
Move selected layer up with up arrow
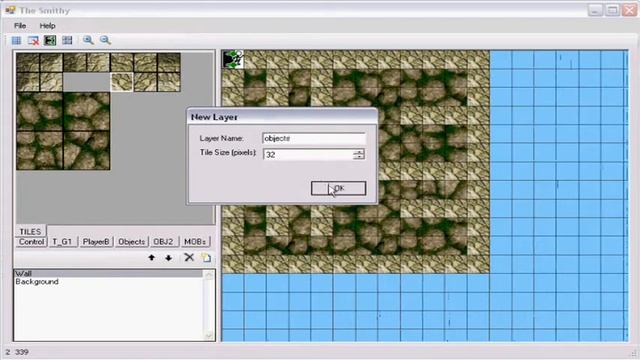[x=151, y=258]
